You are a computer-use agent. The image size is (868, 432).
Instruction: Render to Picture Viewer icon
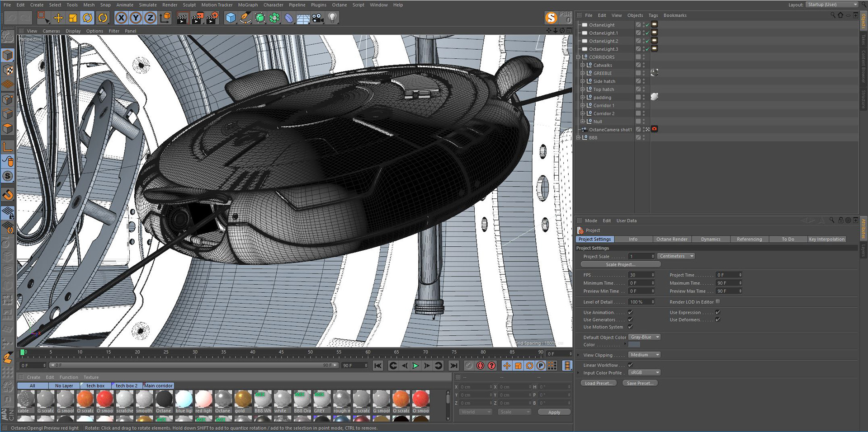pyautogui.click(x=197, y=18)
